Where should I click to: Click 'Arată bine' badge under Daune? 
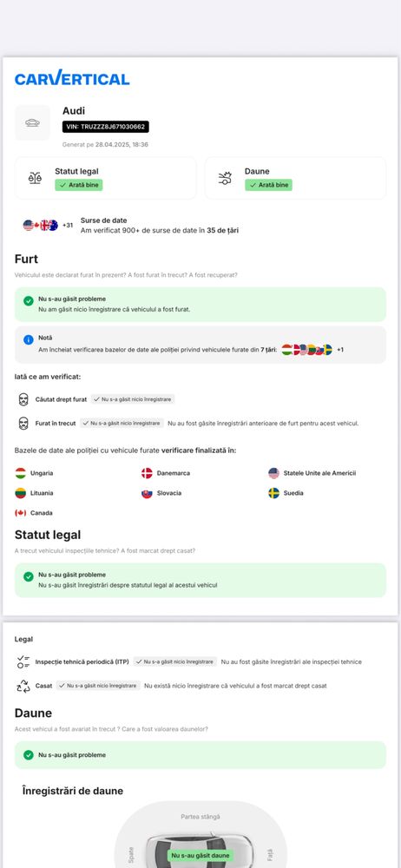click(x=268, y=185)
